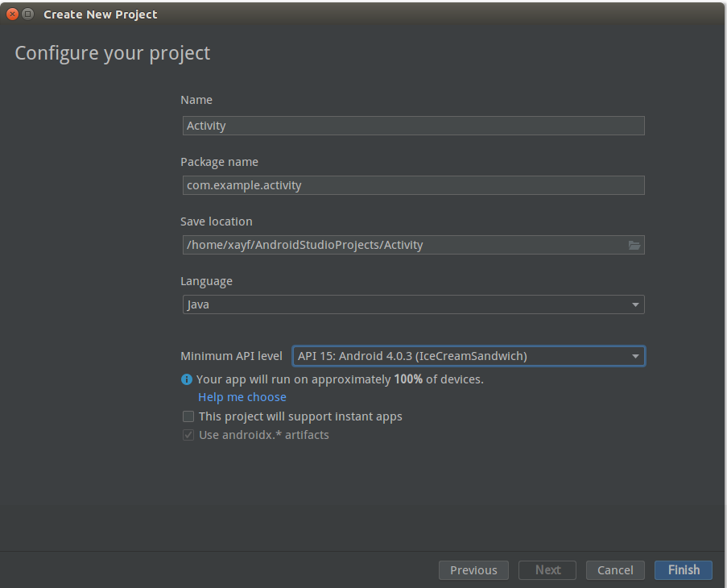Expand the Minimum API level combo box
The image size is (727, 588).
point(469,356)
